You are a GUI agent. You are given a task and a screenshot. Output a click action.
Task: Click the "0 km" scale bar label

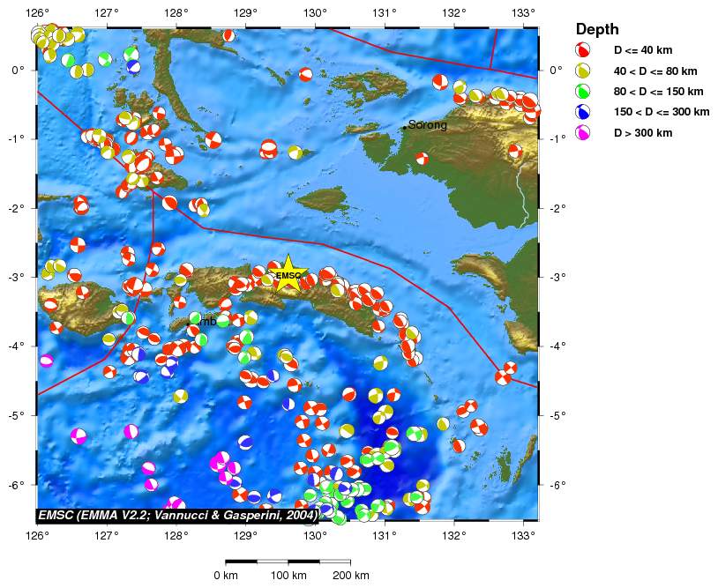[x=226, y=576]
